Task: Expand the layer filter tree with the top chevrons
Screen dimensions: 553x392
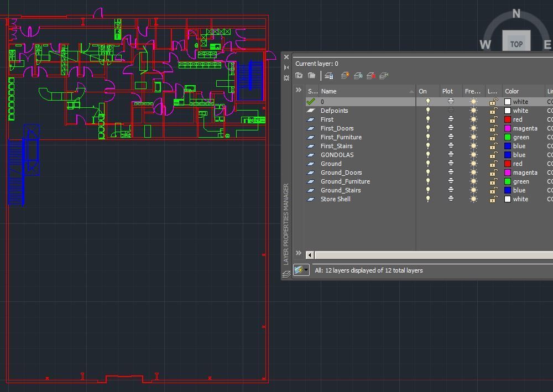Action: pyautogui.click(x=299, y=90)
